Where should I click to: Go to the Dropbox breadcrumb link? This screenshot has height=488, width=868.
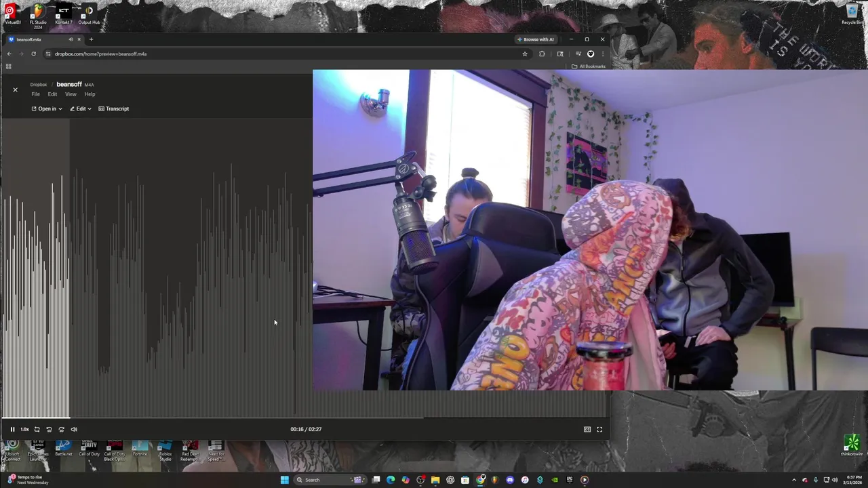point(39,85)
